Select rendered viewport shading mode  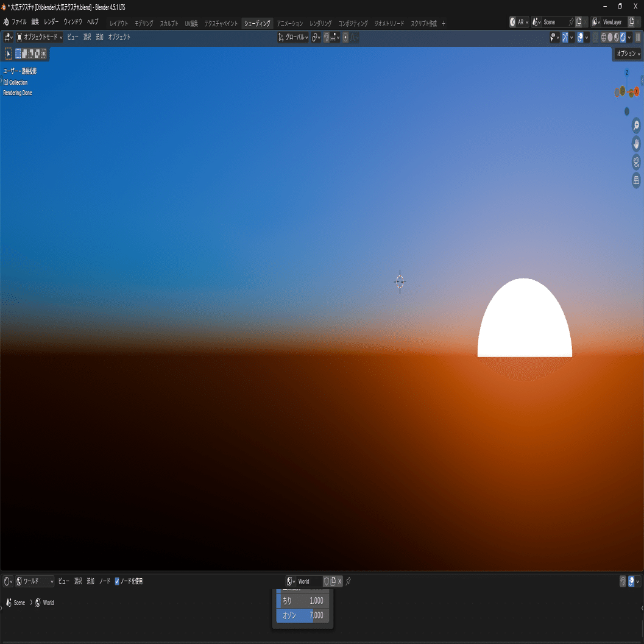coord(623,37)
